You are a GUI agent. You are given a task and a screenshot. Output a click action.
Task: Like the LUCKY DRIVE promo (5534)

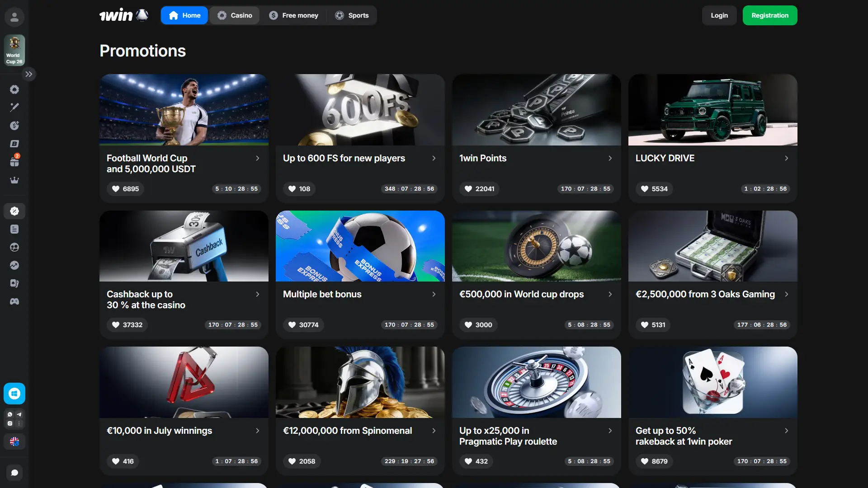click(654, 189)
